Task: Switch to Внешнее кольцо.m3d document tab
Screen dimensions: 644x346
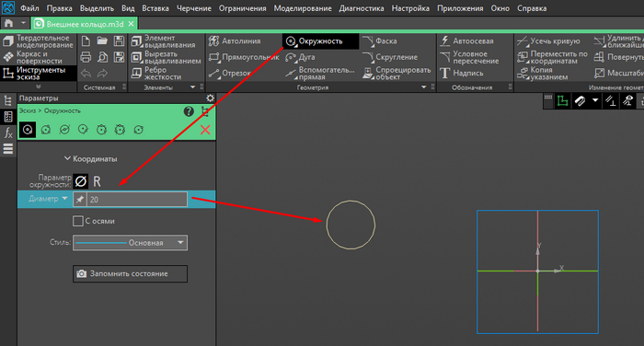Action: (x=85, y=24)
